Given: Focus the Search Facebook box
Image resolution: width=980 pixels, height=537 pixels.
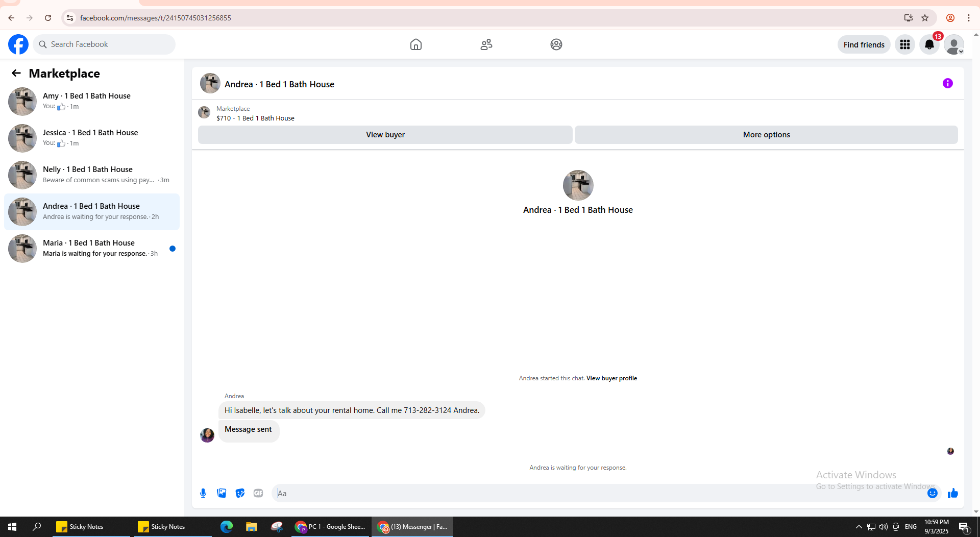Looking at the screenshot, I should [104, 44].
